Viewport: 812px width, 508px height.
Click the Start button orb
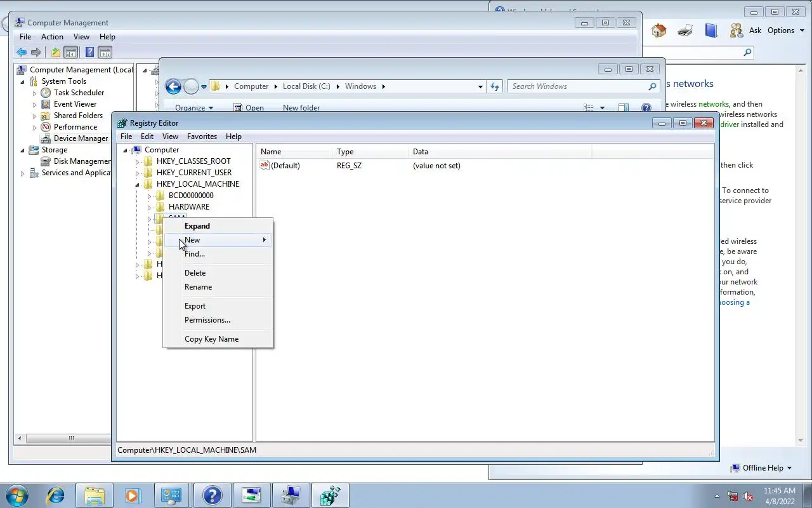pos(17,495)
